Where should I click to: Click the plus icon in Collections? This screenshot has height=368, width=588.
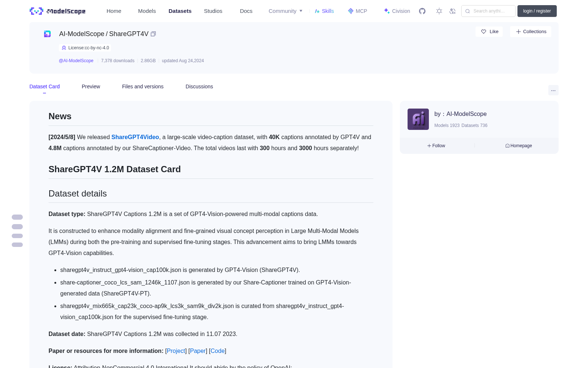pos(519,32)
